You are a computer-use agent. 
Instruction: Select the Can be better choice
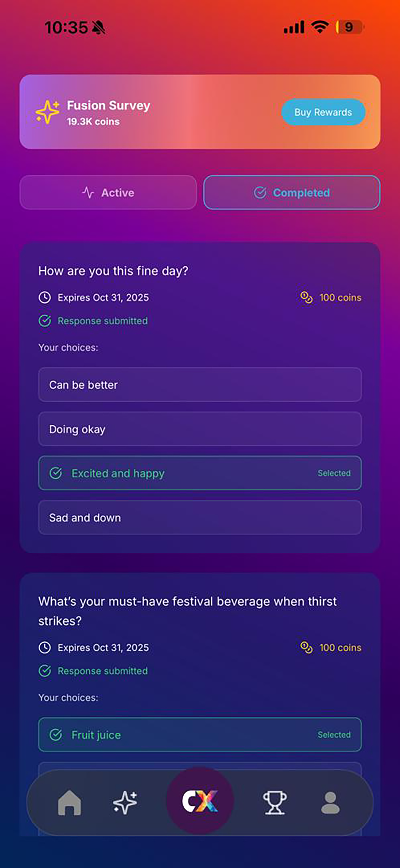pyautogui.click(x=200, y=384)
